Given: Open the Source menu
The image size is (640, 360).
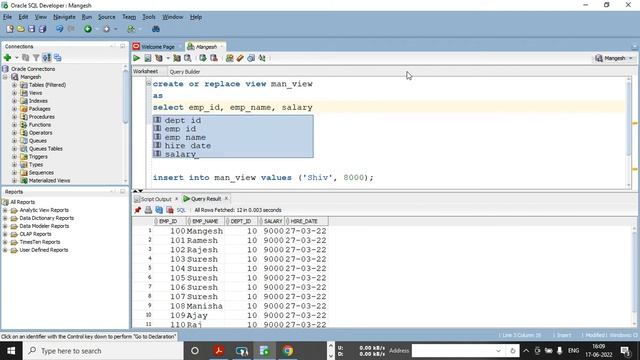Looking at the screenshot, I should [107, 17].
